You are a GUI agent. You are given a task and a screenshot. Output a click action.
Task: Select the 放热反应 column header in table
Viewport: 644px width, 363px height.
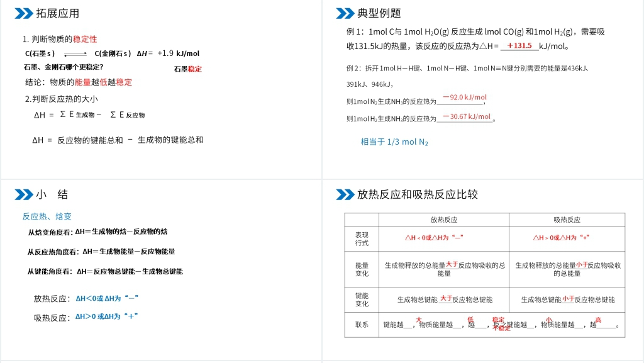[x=443, y=220]
